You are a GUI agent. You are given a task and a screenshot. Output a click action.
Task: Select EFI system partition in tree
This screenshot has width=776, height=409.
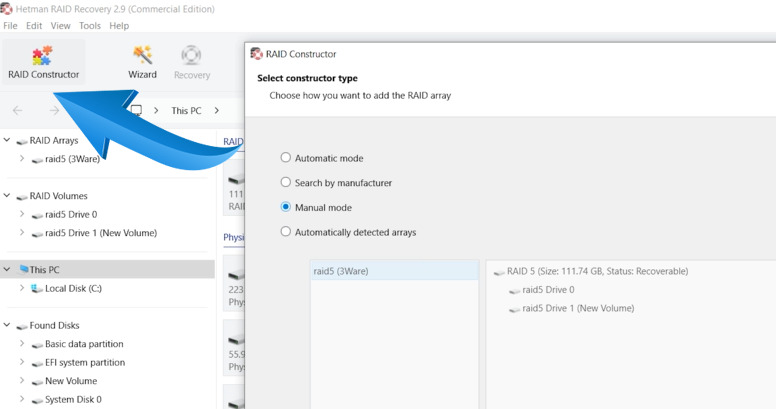pyautogui.click(x=85, y=362)
